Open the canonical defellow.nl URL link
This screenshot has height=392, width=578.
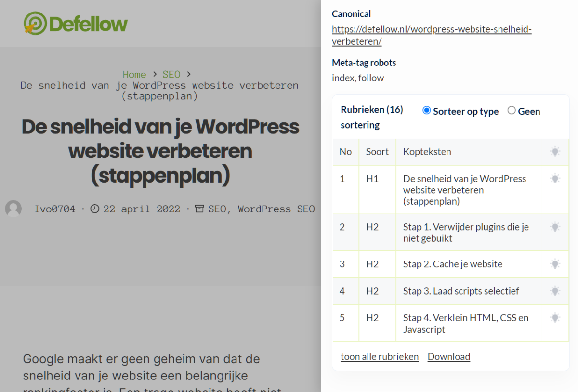tap(432, 35)
